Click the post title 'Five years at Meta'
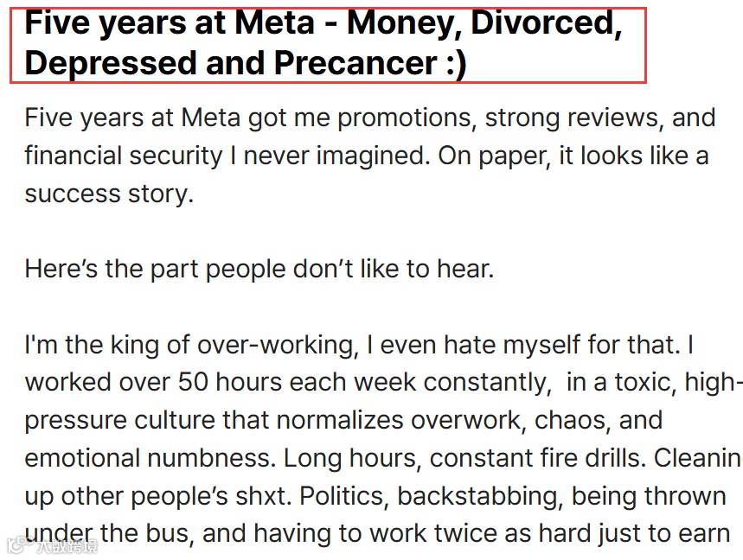 (x=170, y=22)
